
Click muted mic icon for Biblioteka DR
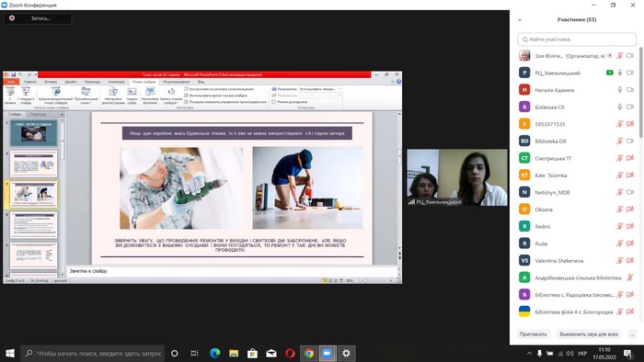[620, 141]
